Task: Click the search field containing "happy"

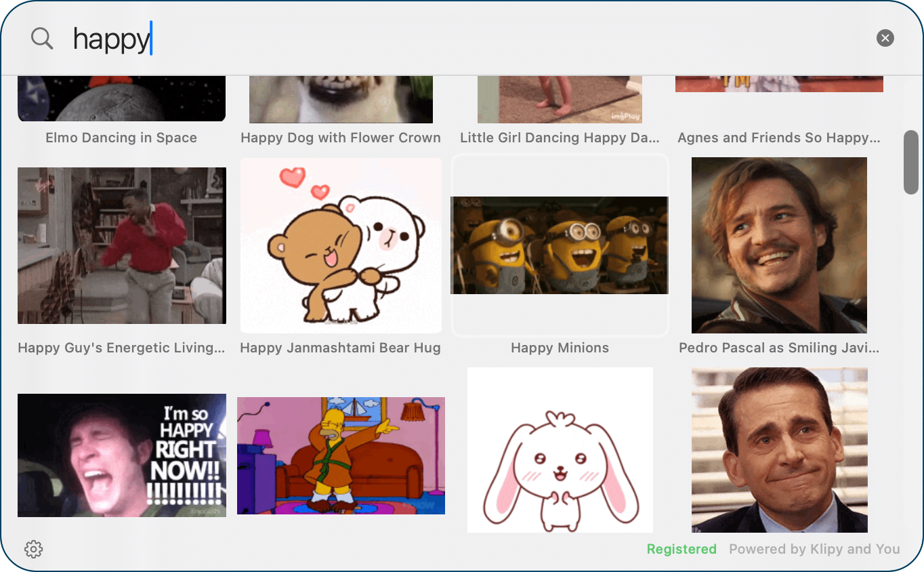Action: [461, 39]
